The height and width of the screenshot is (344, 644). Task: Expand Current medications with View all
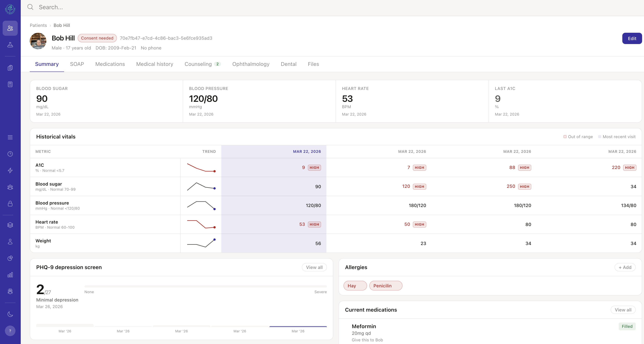pyautogui.click(x=623, y=310)
